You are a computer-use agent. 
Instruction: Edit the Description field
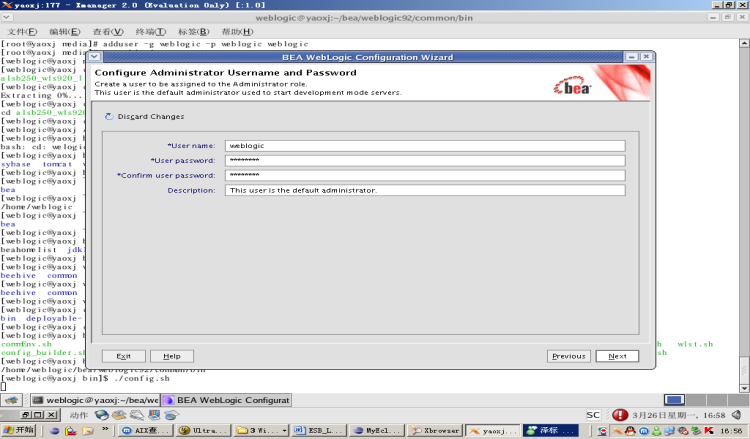tap(425, 190)
